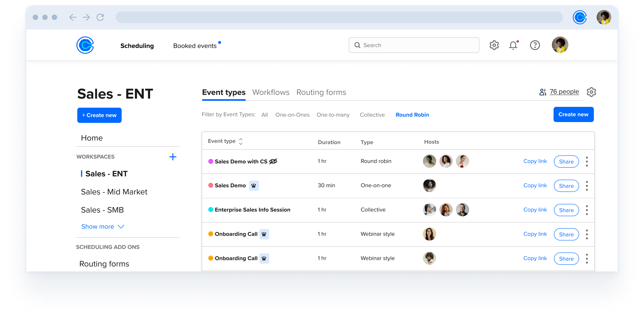Click the Calendly logo in the header
The width and height of the screenshot is (644, 317).
[x=85, y=45]
